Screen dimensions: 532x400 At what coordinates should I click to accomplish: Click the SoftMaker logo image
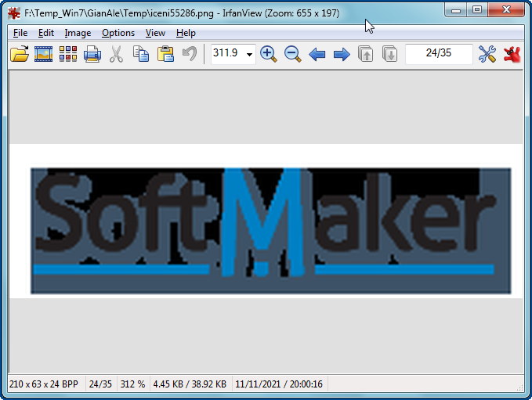270,230
